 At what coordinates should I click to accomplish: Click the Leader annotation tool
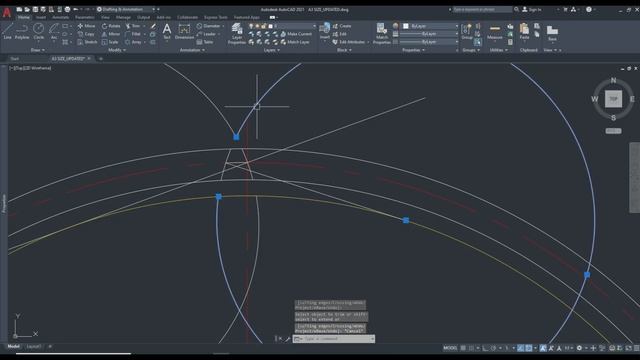207,34
